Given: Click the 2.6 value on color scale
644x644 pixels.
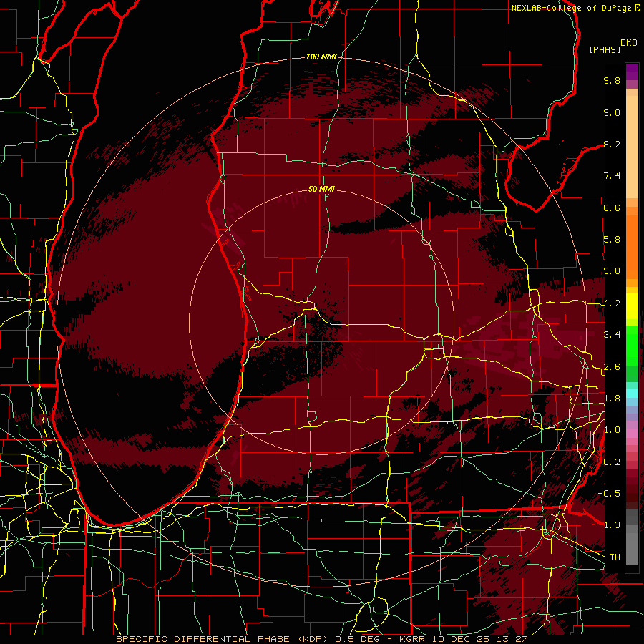Looking at the screenshot, I should tap(612, 367).
